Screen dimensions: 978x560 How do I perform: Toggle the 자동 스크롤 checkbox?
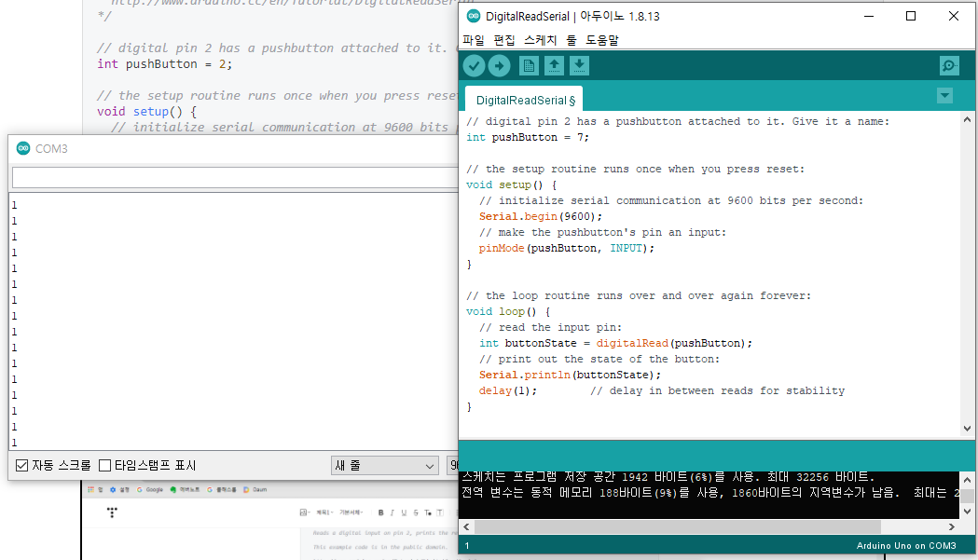21,465
